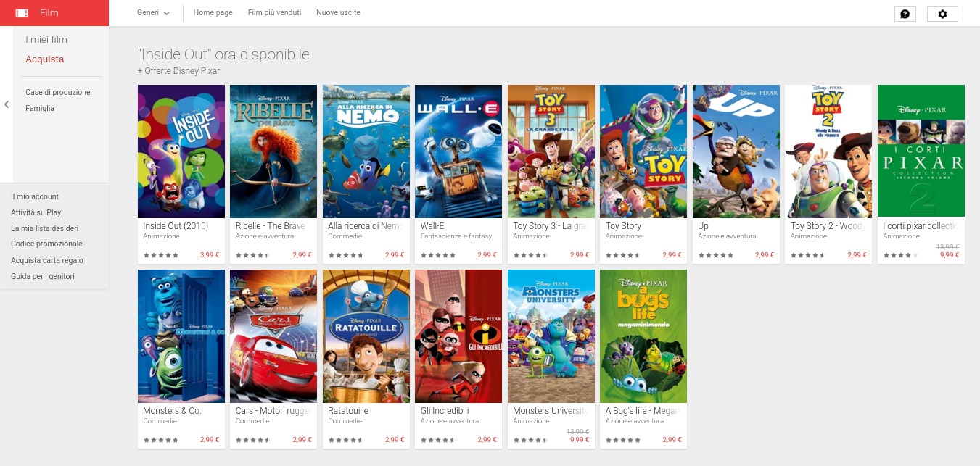This screenshot has height=466, width=980.
Task: Open the Ribelle - The Brave poster
Action: 273,151
